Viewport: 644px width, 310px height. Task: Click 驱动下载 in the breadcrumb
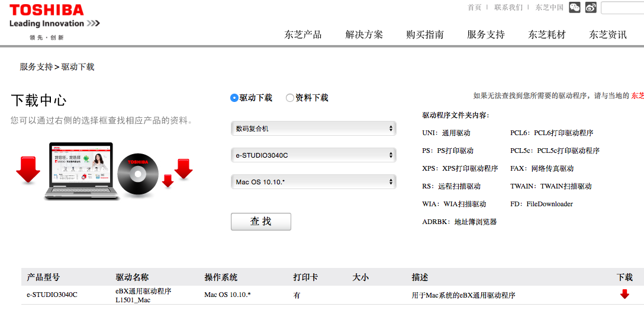click(x=78, y=66)
